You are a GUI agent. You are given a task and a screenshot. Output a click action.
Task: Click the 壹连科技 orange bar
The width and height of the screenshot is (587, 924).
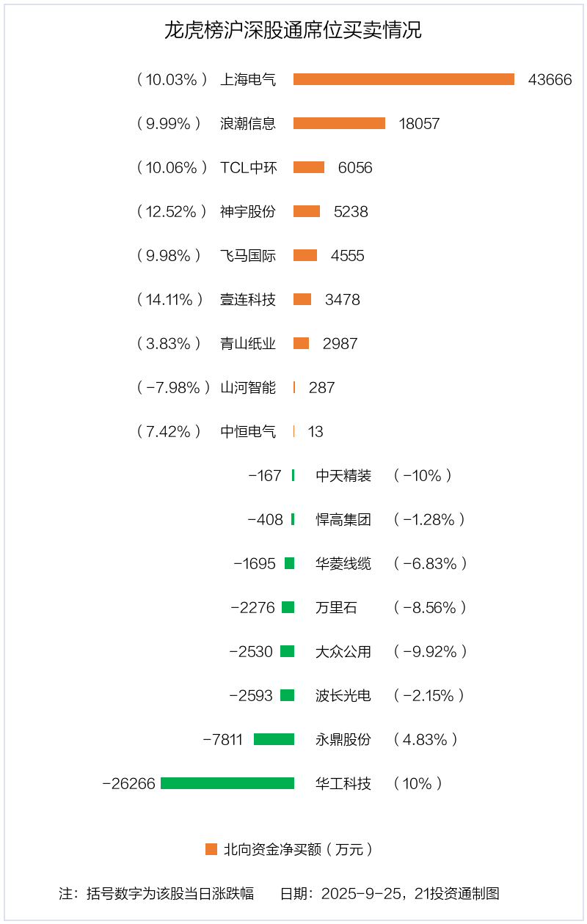[x=302, y=299]
